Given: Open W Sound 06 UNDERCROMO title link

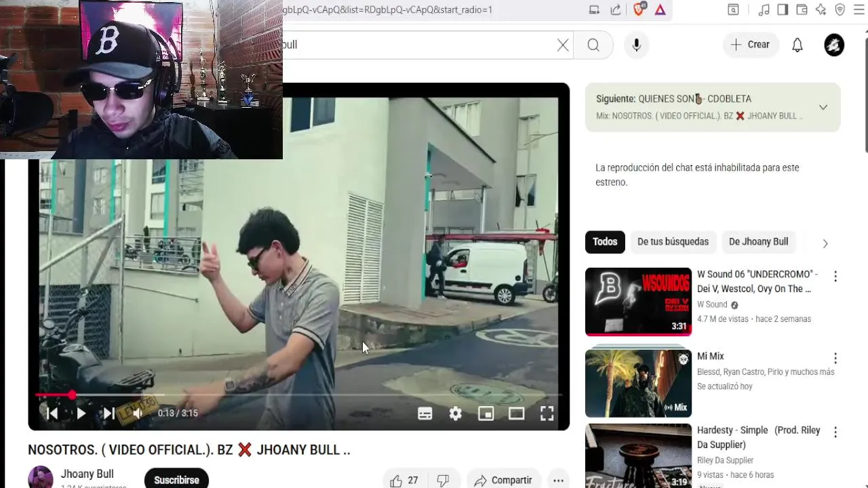Looking at the screenshot, I should (x=757, y=281).
